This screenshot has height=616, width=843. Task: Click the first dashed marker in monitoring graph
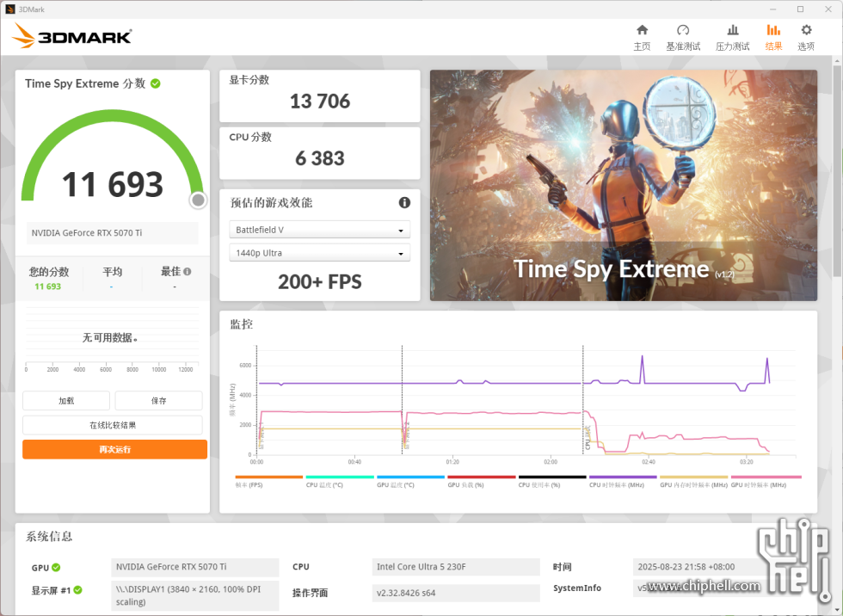tap(257, 400)
